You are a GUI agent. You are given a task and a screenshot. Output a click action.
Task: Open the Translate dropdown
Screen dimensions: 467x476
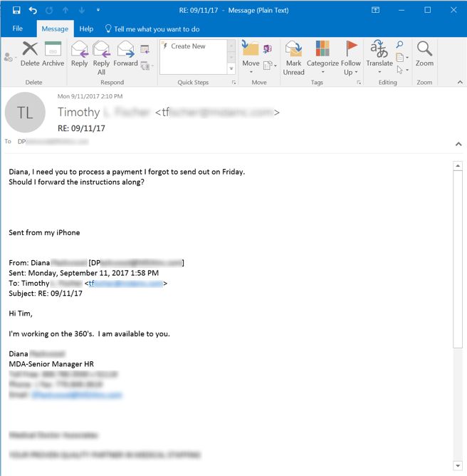[379, 57]
